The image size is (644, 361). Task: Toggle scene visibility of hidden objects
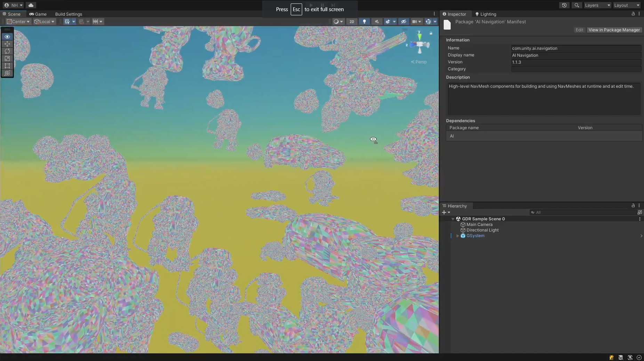(403, 22)
